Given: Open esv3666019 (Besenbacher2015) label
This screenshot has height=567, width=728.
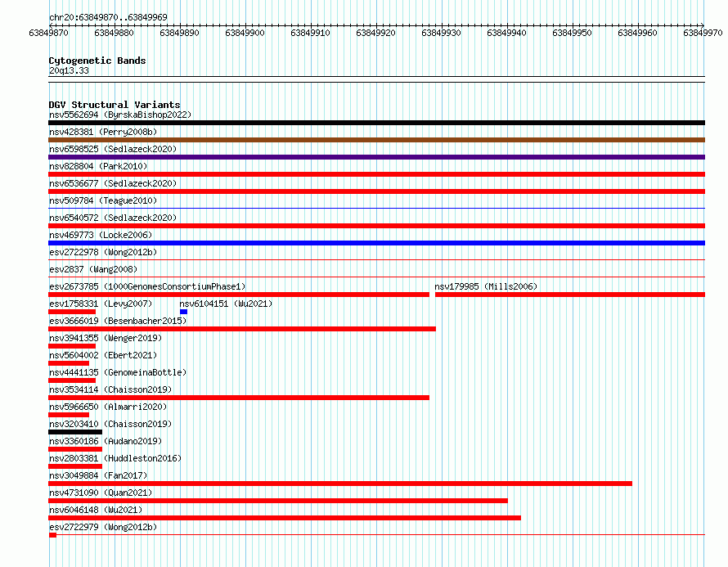Looking at the screenshot, I should 118,321.
